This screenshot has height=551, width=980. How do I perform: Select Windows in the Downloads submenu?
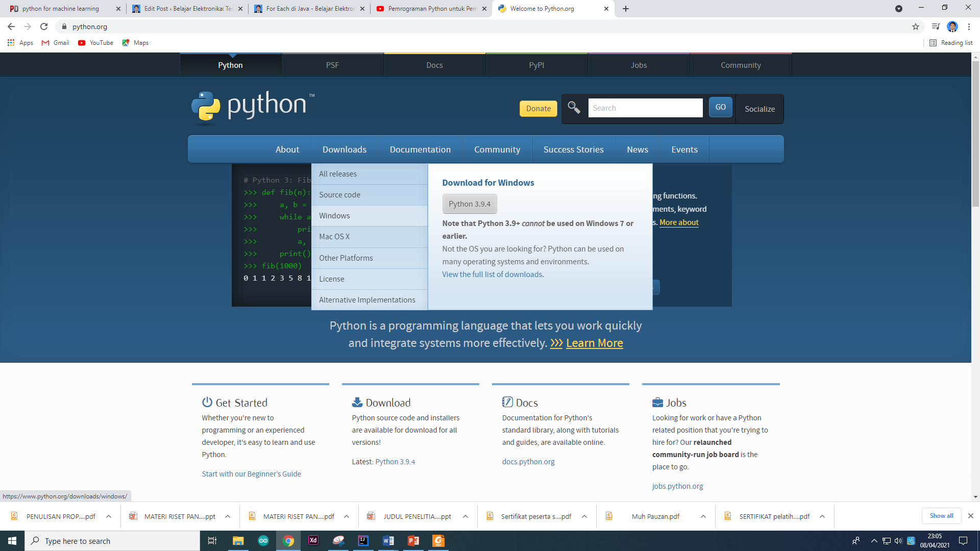[370, 216]
